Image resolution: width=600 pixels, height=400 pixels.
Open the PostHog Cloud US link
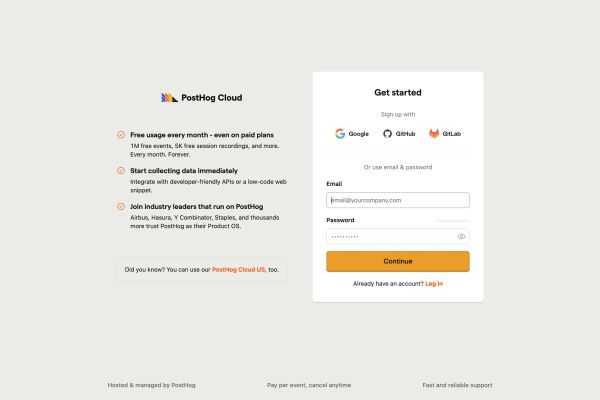[x=238, y=269]
